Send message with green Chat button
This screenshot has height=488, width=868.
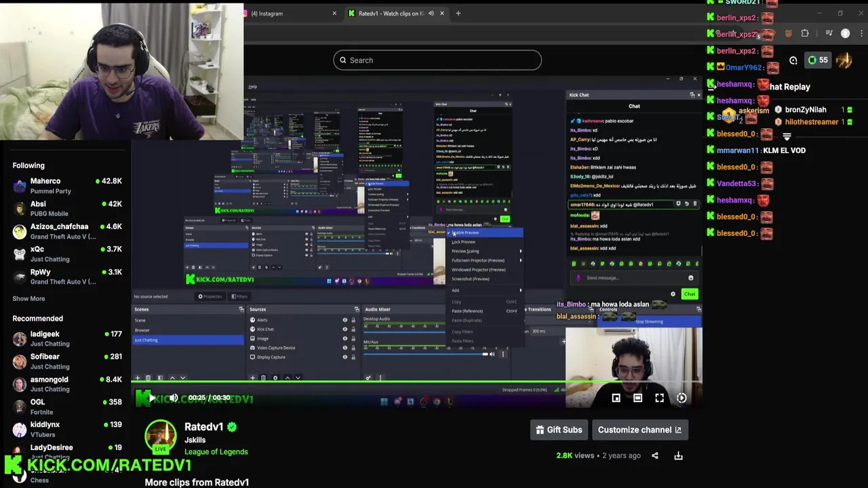[x=690, y=294]
